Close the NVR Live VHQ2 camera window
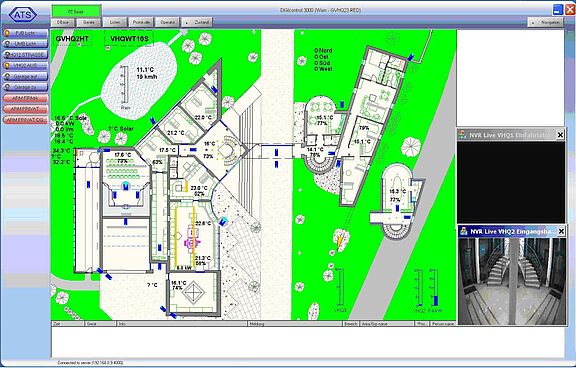Image resolution: width=576 pixels, height=368 pixels. click(561, 231)
